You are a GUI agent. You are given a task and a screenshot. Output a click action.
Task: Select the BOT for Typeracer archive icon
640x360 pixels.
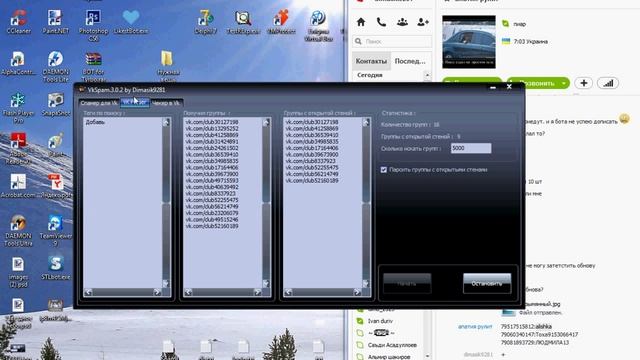[93, 66]
